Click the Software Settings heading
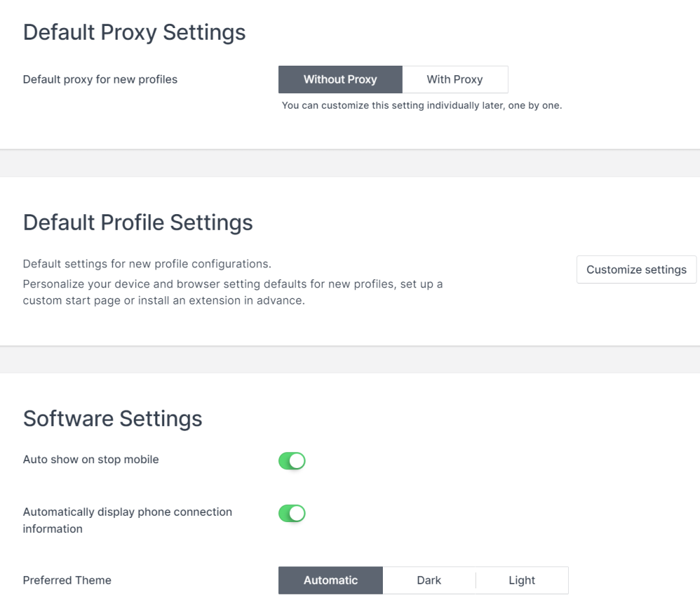 click(113, 419)
